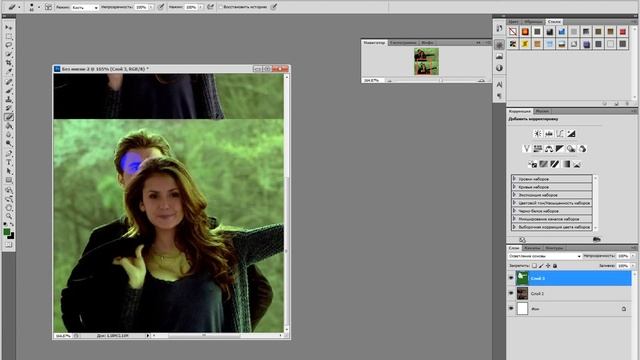Open the layer blend mode dropdown
This screenshot has height=360, width=640.
coord(544,256)
